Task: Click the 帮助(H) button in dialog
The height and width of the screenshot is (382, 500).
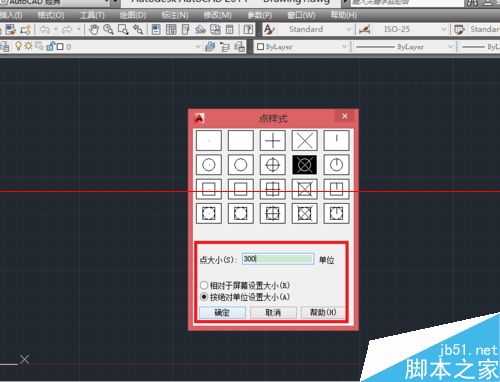Action: click(323, 313)
